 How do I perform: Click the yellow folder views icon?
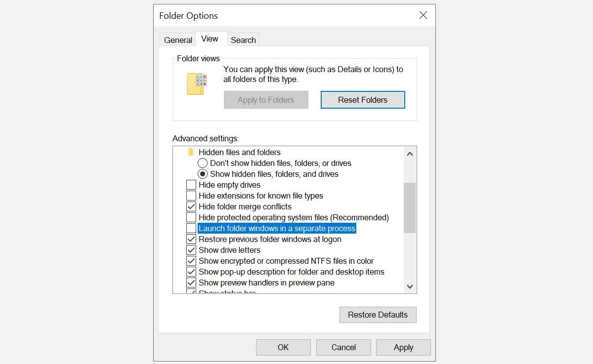click(x=197, y=83)
